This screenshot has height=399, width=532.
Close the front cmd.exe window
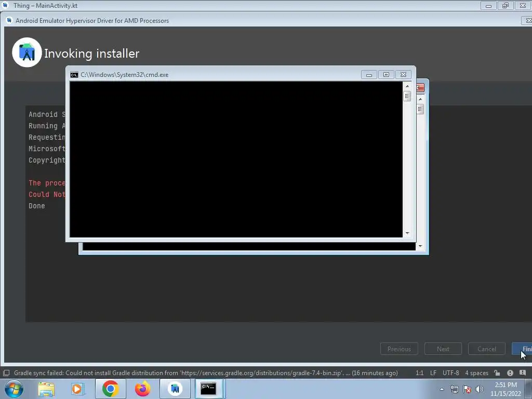click(403, 75)
